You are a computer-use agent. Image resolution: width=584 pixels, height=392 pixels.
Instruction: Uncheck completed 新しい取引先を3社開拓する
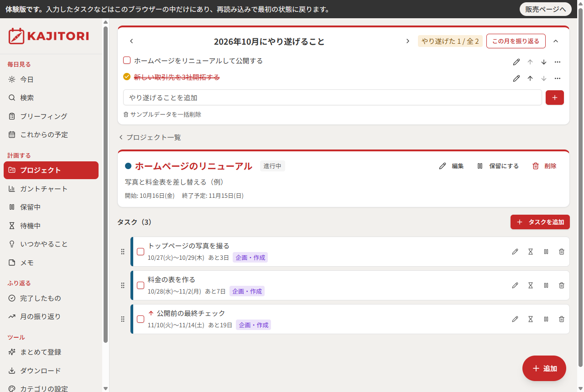[127, 77]
